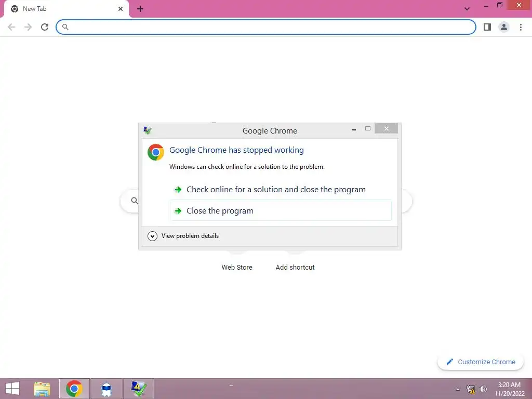
Task: Choose Check online for a solution option
Action: tap(281, 190)
